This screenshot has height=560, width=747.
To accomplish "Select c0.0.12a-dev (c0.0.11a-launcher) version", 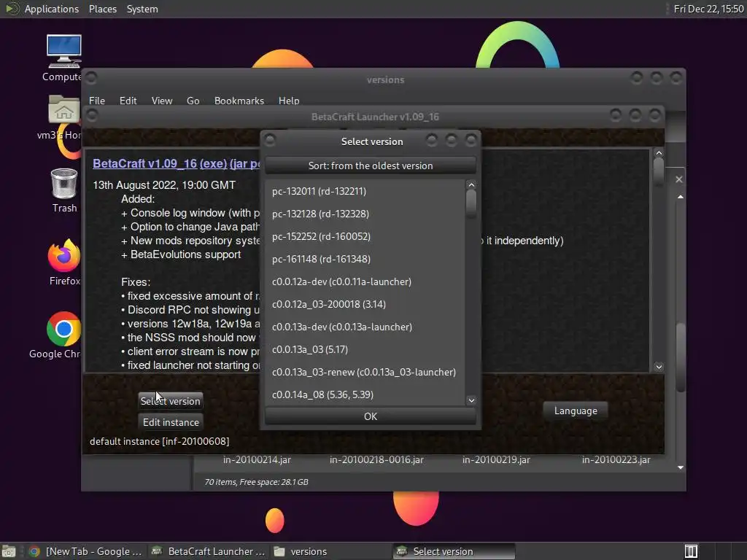I will 365,281.
